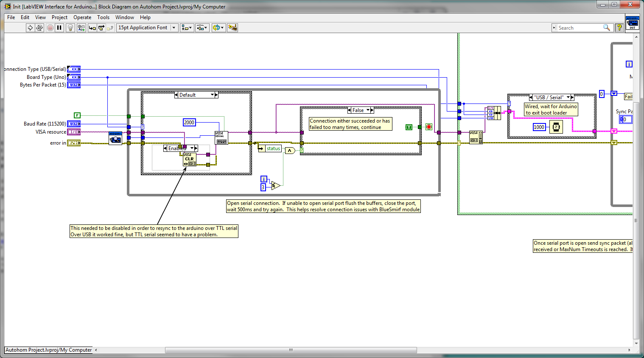Select the Wait (ms) watch icon
The height and width of the screenshot is (358, 644).
(x=556, y=127)
